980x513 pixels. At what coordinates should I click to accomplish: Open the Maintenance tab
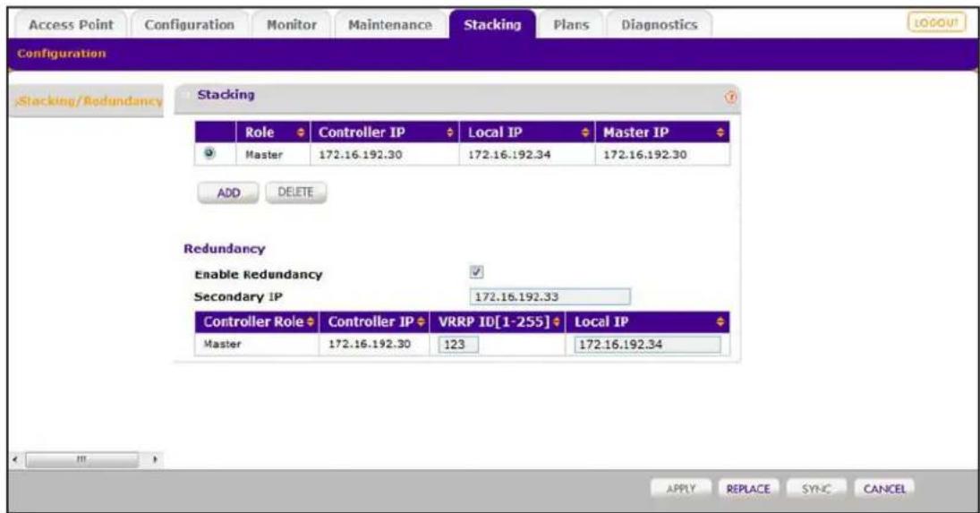pyautogui.click(x=390, y=25)
